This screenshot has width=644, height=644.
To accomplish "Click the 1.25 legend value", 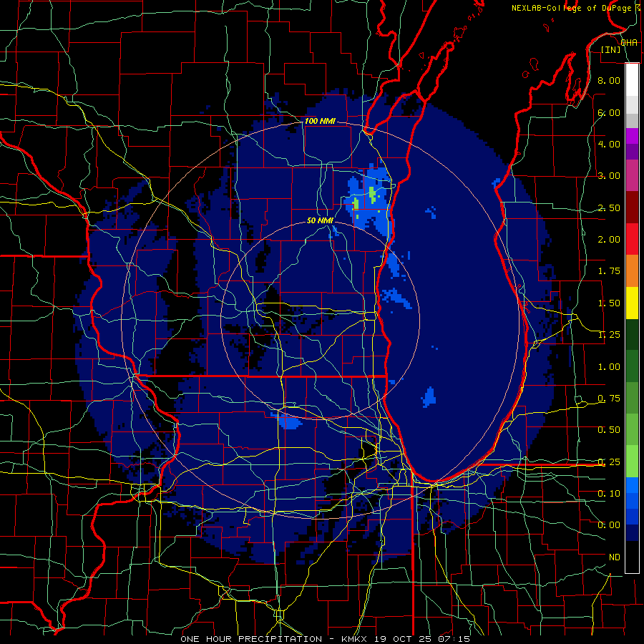I will (x=609, y=335).
